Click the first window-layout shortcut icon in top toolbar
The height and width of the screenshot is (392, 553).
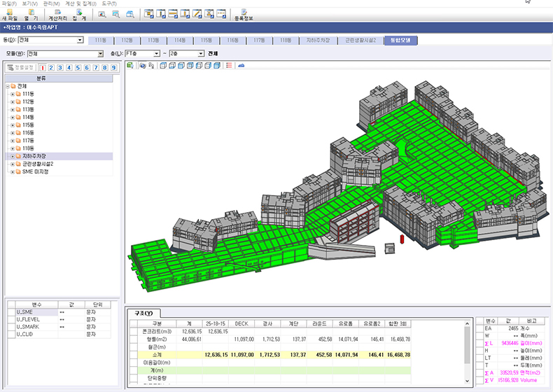[149, 14]
